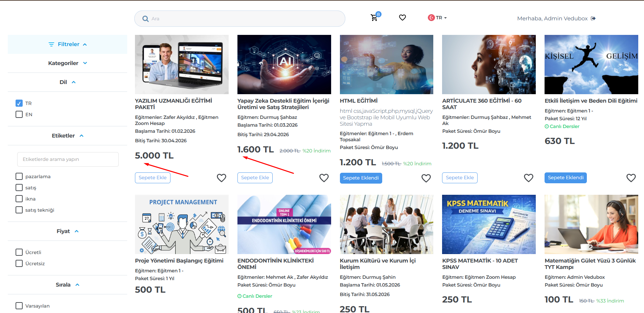Favorite the ARTİCULATE 360 EĞİTİMİ course

pos(529,178)
